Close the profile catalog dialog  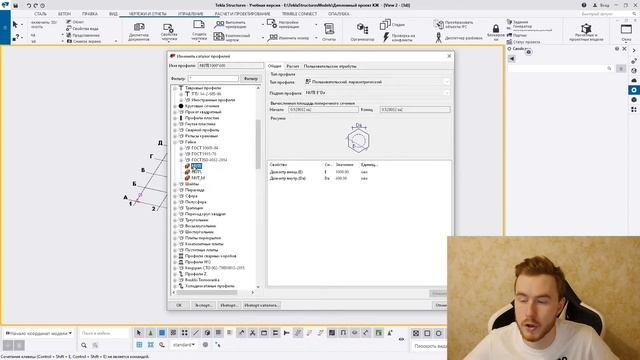pos(449,56)
